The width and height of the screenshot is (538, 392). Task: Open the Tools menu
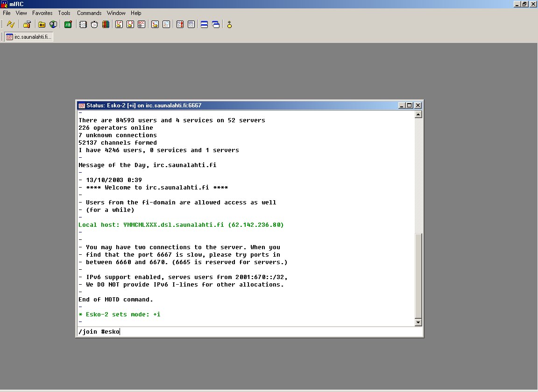[64, 13]
